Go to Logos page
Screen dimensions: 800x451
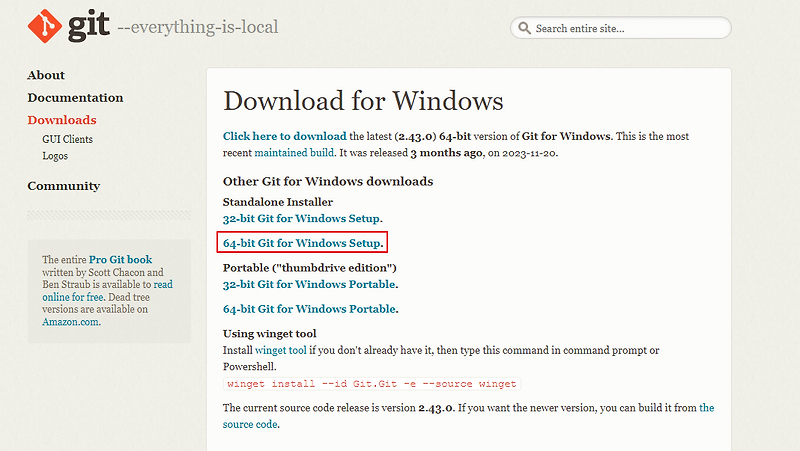pyautogui.click(x=55, y=156)
